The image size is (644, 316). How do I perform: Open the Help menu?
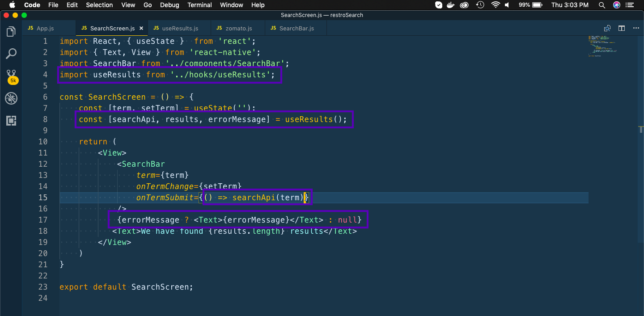pyautogui.click(x=258, y=5)
